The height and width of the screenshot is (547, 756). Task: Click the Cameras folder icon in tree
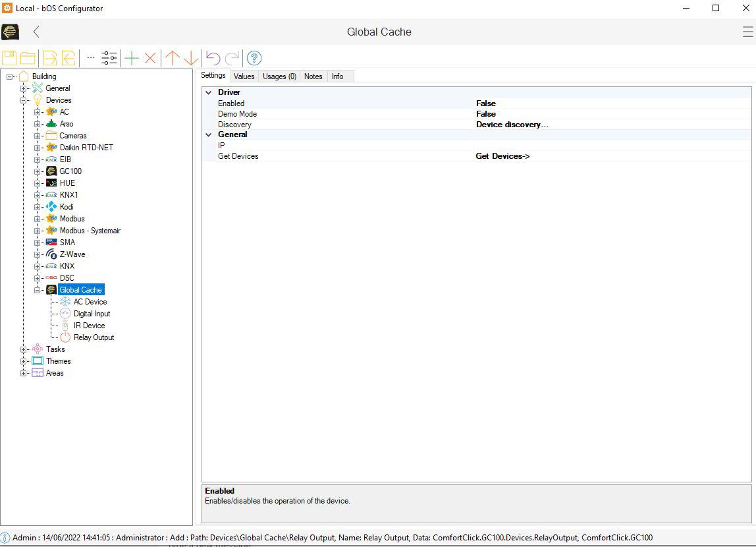coord(51,136)
